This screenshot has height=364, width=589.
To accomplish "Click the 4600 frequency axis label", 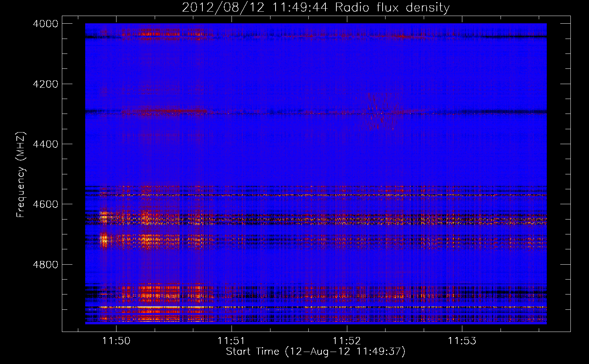I will [46, 204].
